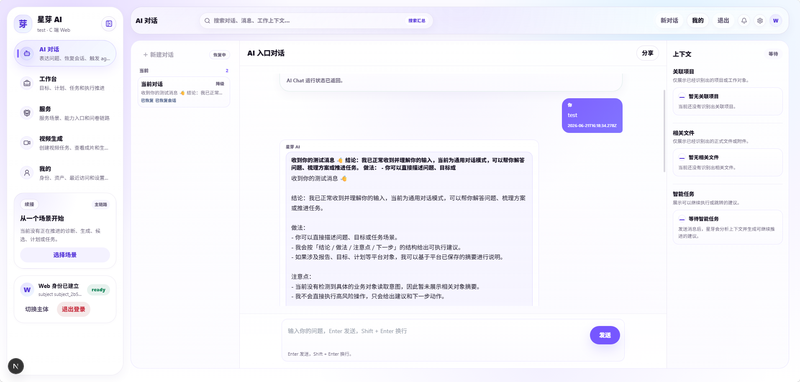
Task: Click the AI 入口对话 heading
Action: (x=266, y=53)
